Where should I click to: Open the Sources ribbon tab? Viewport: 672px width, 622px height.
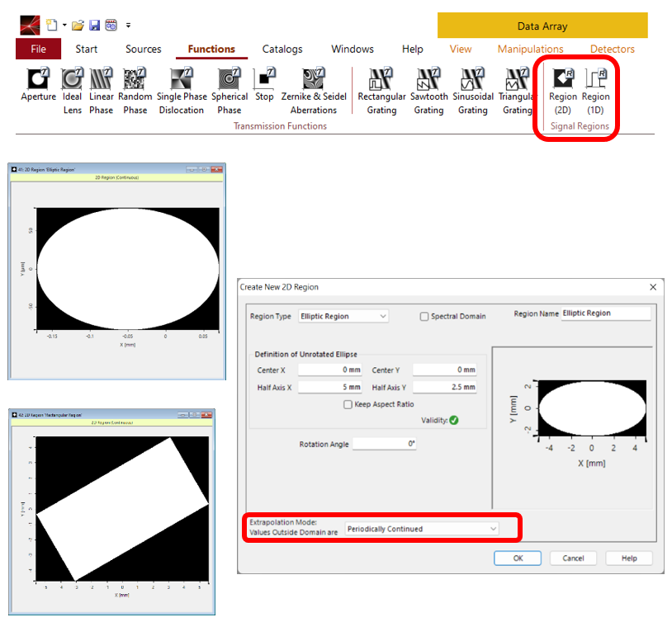pos(143,49)
